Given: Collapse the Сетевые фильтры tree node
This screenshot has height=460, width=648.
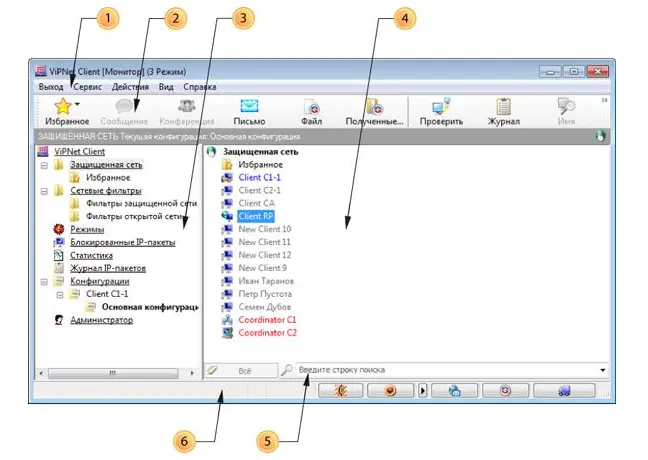Looking at the screenshot, I should click(x=44, y=190).
